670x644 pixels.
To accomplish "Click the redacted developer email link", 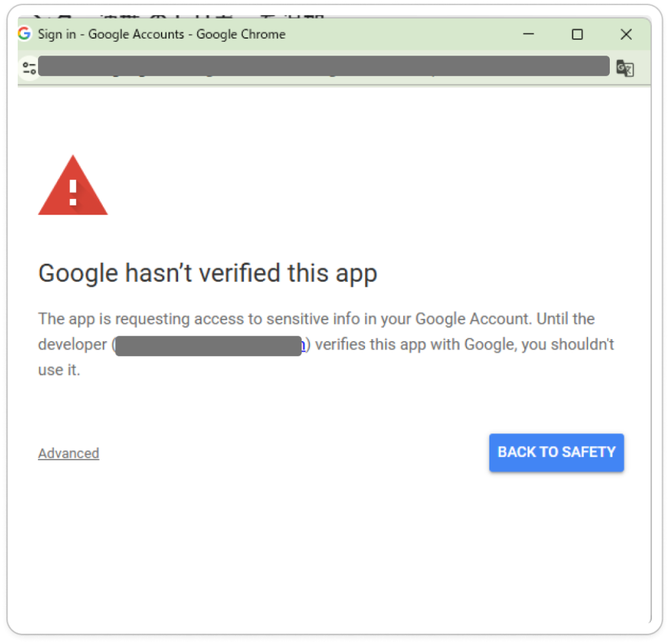I will coord(209,345).
